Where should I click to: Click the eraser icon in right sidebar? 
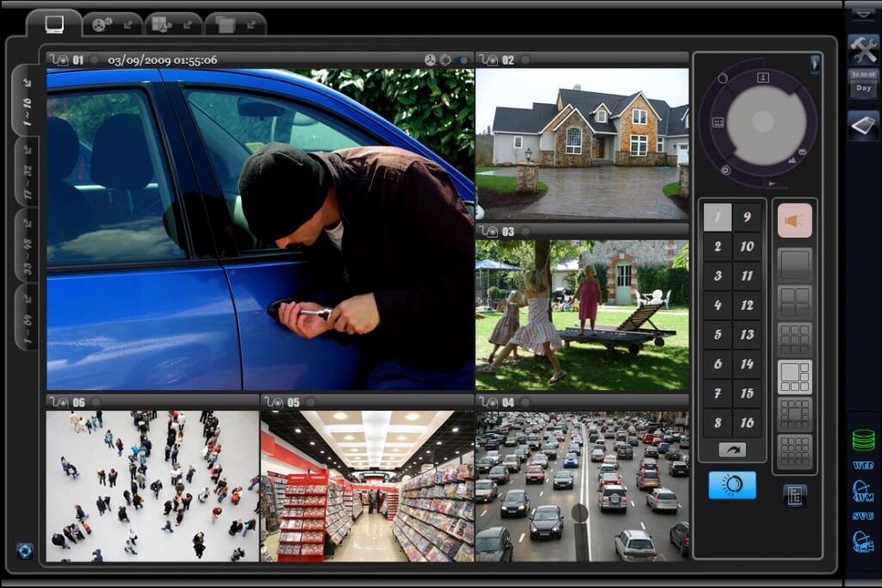pyautogui.click(x=863, y=125)
